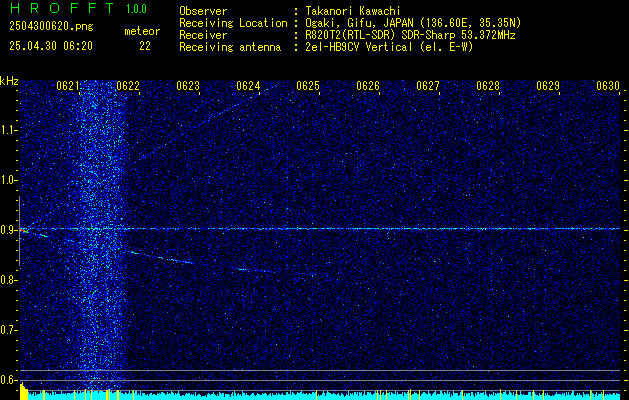629x400 pixels.
Task: Click the 1.1 frequency axis label
Action: 9,130
